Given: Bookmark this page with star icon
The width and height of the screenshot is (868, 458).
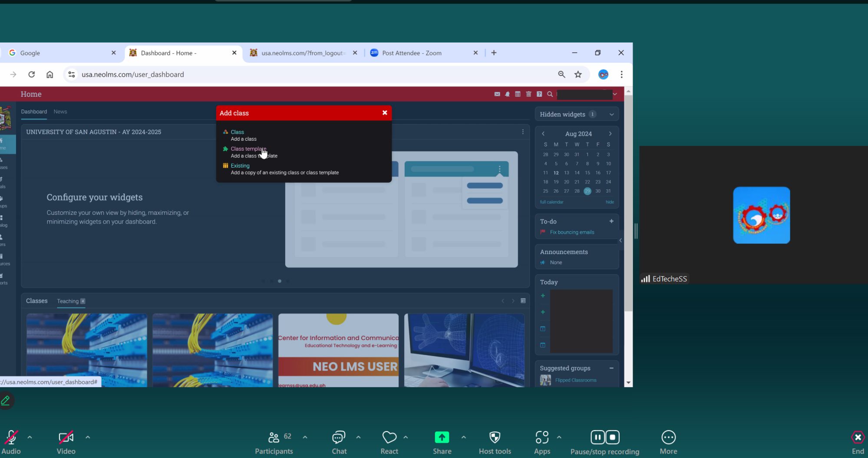Looking at the screenshot, I should (578, 75).
